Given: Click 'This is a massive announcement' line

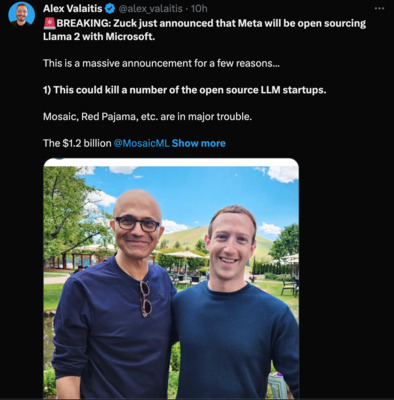Looking at the screenshot, I should coord(161,63).
